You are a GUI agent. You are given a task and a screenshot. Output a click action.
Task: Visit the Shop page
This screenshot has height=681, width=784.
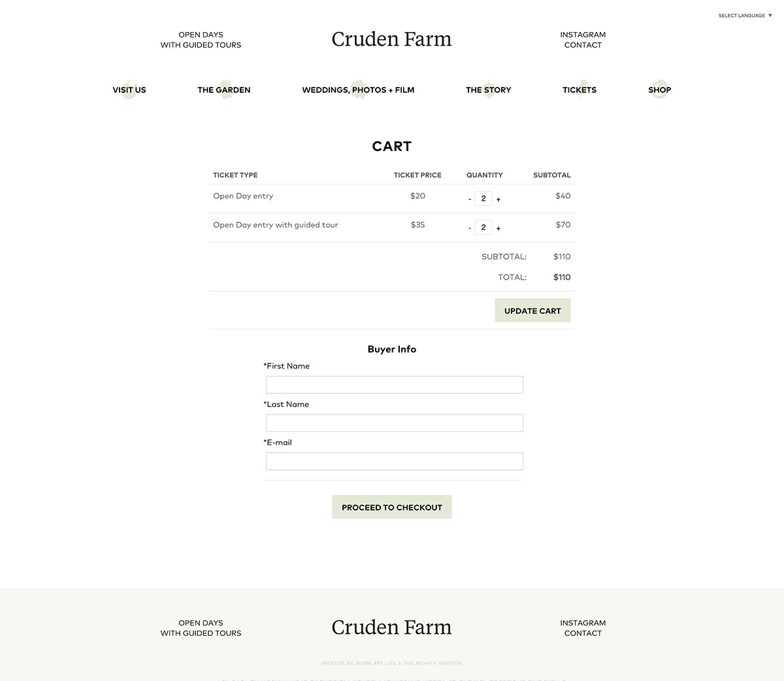click(x=659, y=90)
